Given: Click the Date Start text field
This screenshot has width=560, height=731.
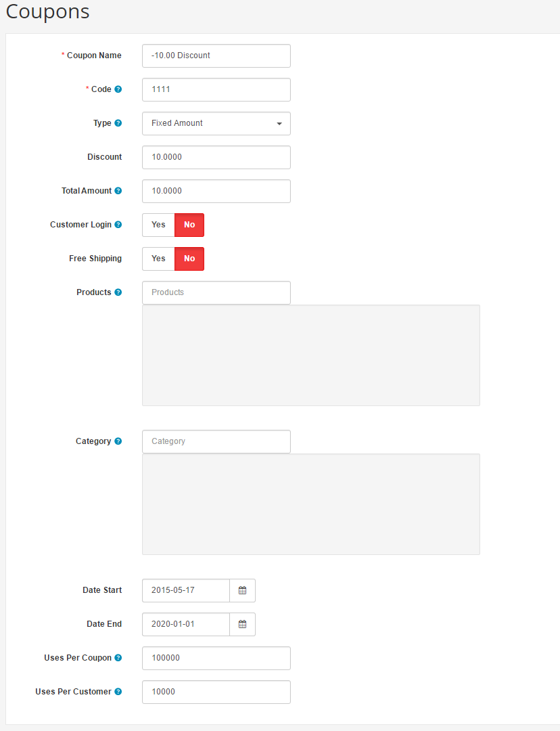Looking at the screenshot, I should coord(186,590).
